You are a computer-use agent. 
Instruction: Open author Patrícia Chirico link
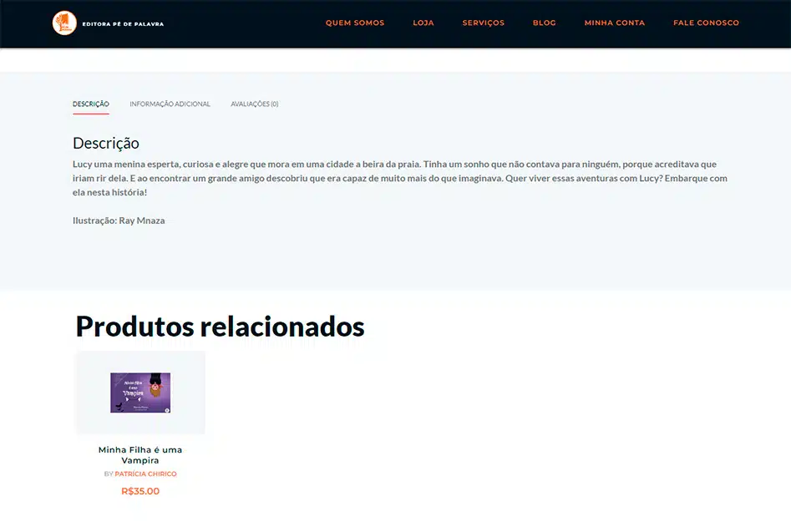146,474
